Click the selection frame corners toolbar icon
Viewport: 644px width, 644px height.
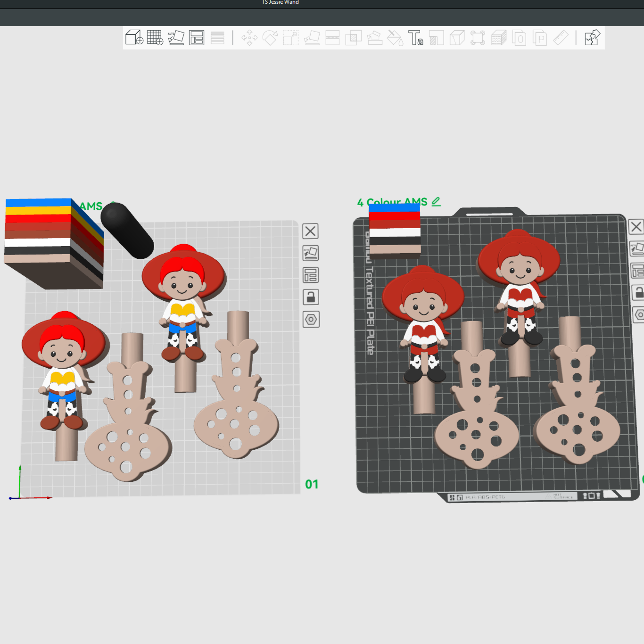pos(478,37)
